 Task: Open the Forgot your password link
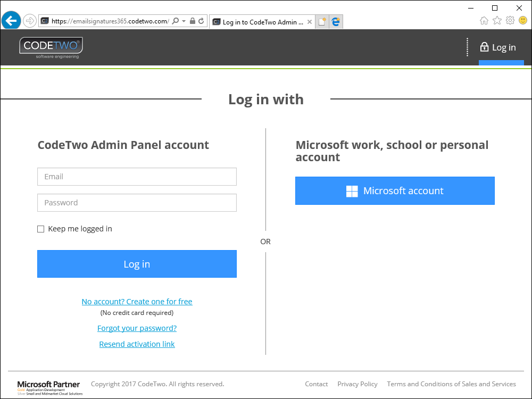[x=137, y=328]
